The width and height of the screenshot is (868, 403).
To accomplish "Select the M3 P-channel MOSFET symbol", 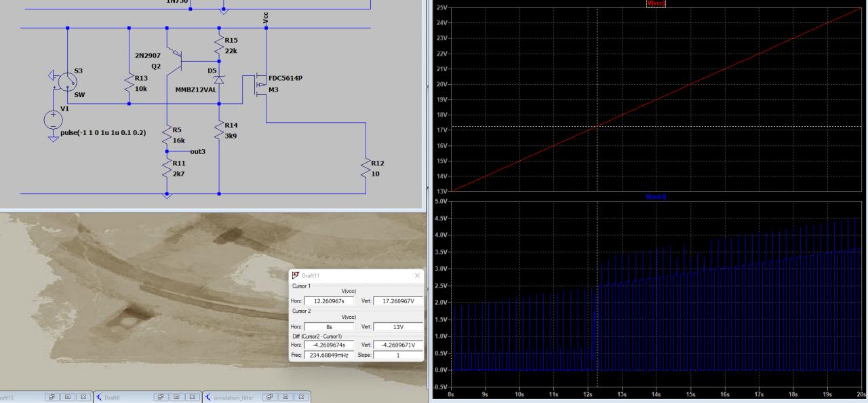I will click(259, 86).
